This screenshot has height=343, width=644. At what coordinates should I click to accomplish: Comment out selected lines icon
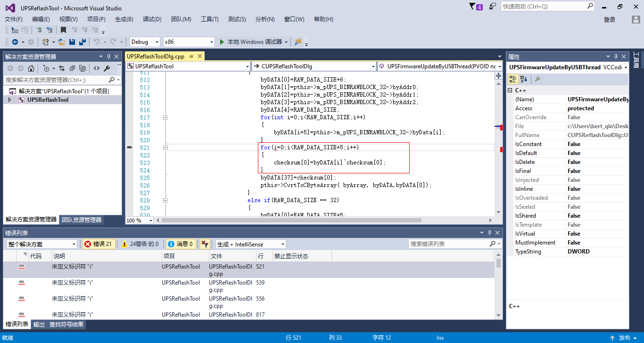39,30
